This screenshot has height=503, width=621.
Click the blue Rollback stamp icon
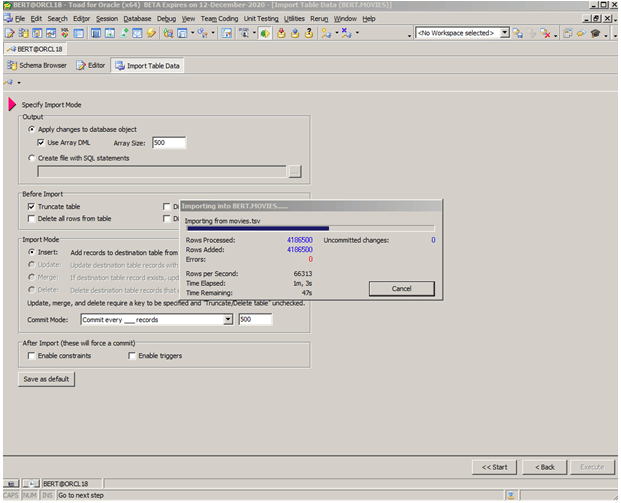click(x=295, y=33)
